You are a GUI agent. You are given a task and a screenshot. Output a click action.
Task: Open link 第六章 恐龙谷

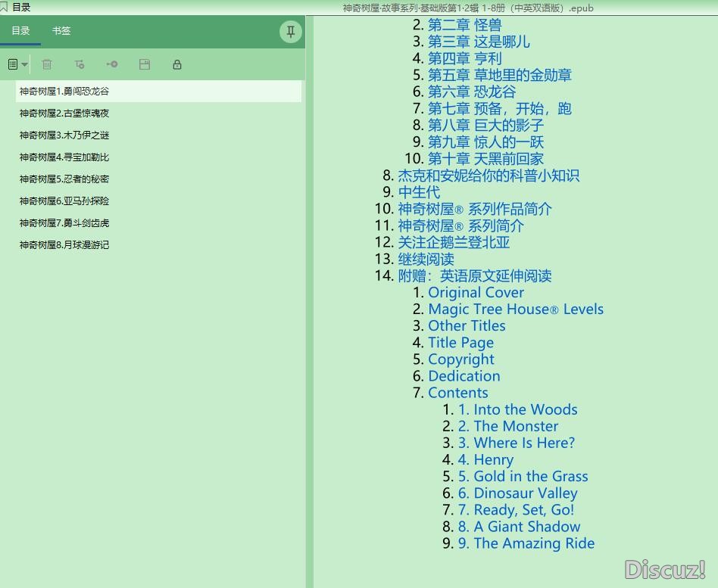472,92
